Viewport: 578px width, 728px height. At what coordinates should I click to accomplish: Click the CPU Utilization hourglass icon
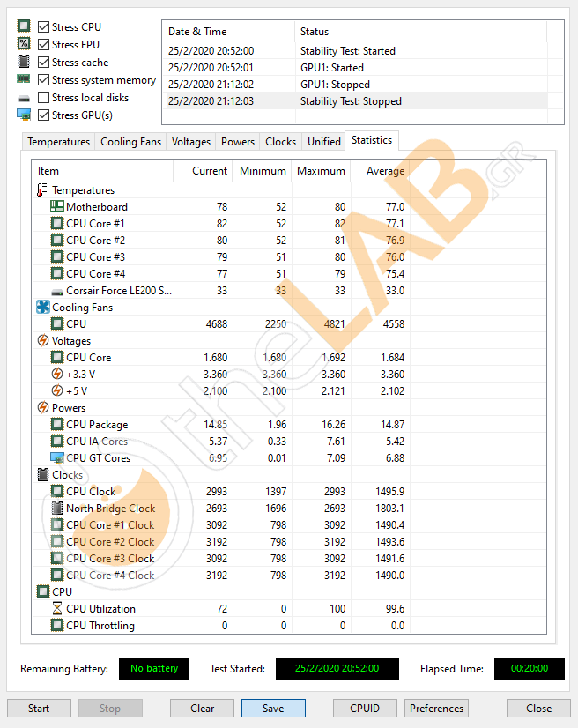[57, 608]
